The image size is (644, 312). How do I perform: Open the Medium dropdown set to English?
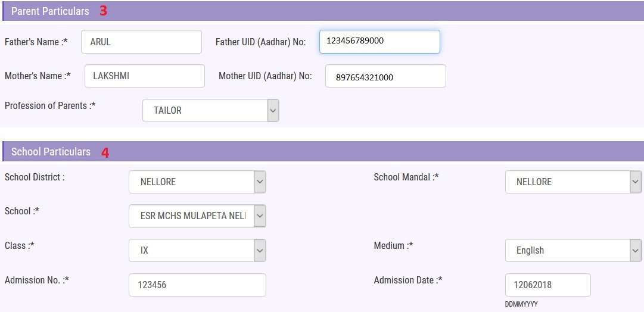[573, 251]
